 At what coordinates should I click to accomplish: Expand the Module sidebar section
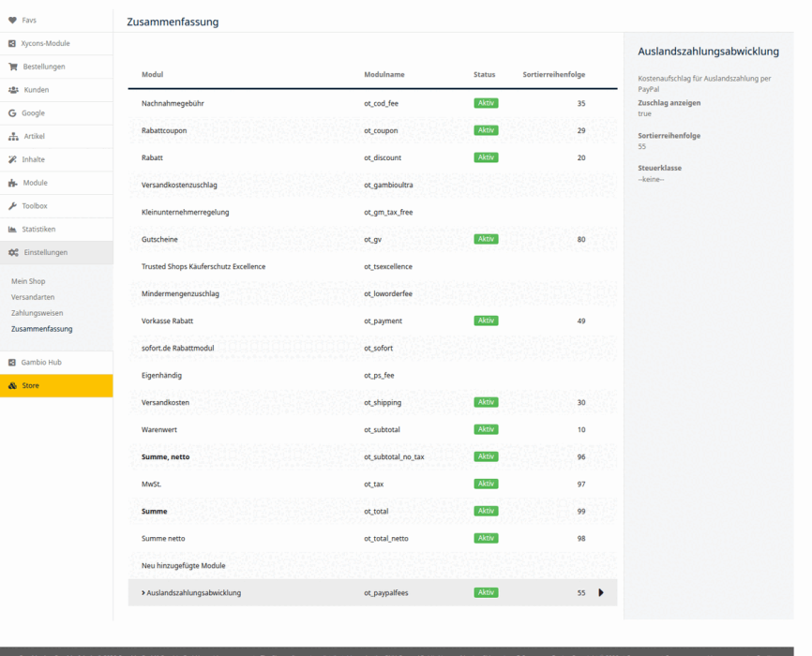(x=56, y=183)
